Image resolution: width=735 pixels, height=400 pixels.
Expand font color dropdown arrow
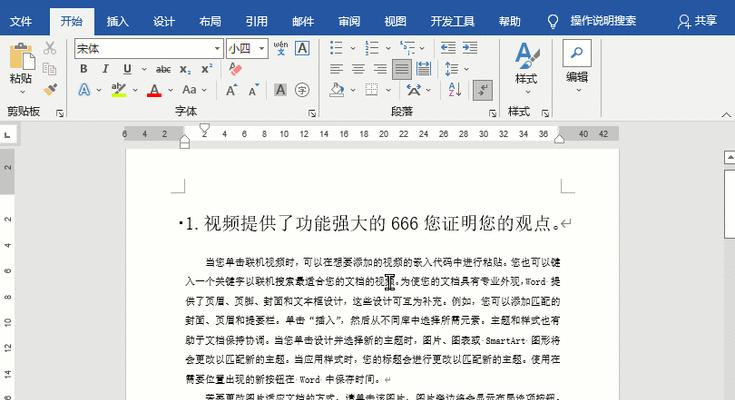point(171,90)
